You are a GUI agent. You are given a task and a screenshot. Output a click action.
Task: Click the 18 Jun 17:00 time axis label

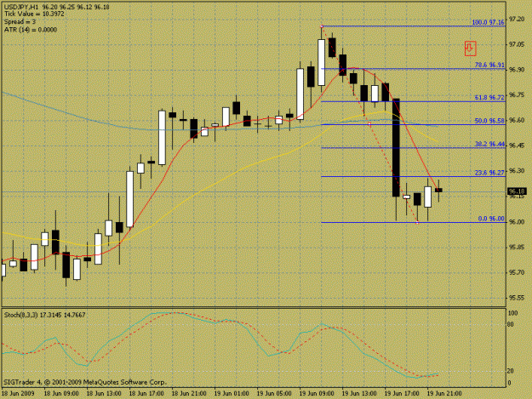click(x=146, y=394)
